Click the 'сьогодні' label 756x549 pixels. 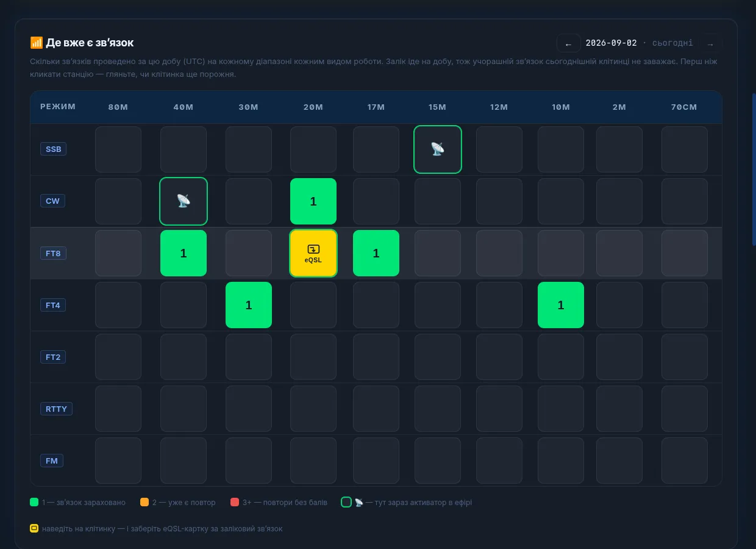click(672, 43)
